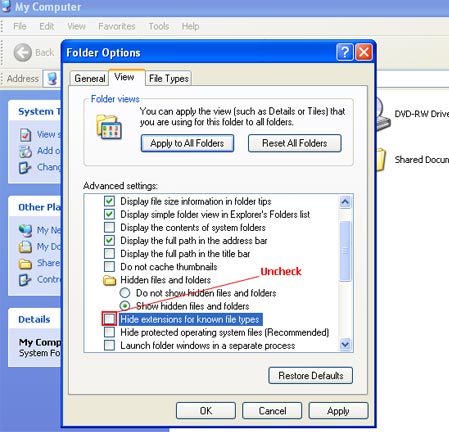Image resolution: width=449 pixels, height=432 pixels.
Task: Click Hidden files and folders label text
Action: [166, 280]
